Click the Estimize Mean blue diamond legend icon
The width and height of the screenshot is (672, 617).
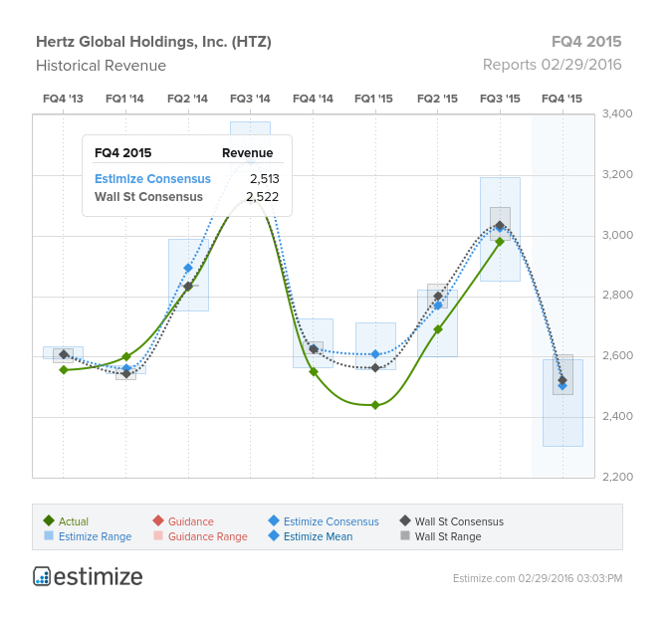[x=274, y=535]
